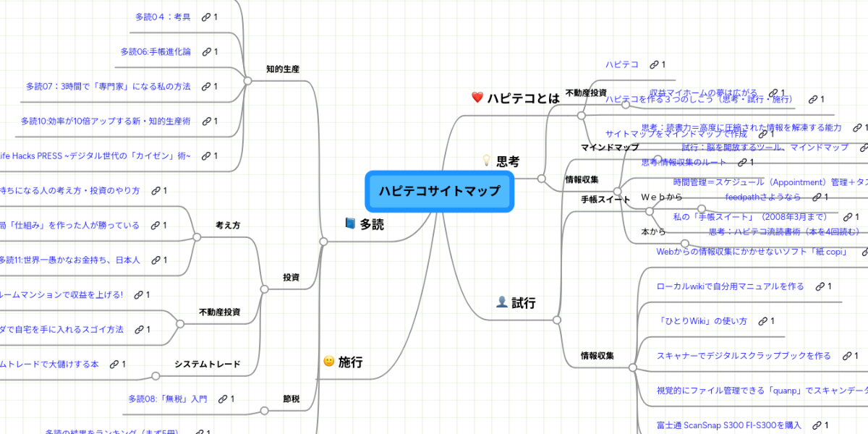Viewport: 868px width, 434px height.
Task: Open link icon next to 自宅を手に入れるスゴイ方法
Action: tap(138, 329)
